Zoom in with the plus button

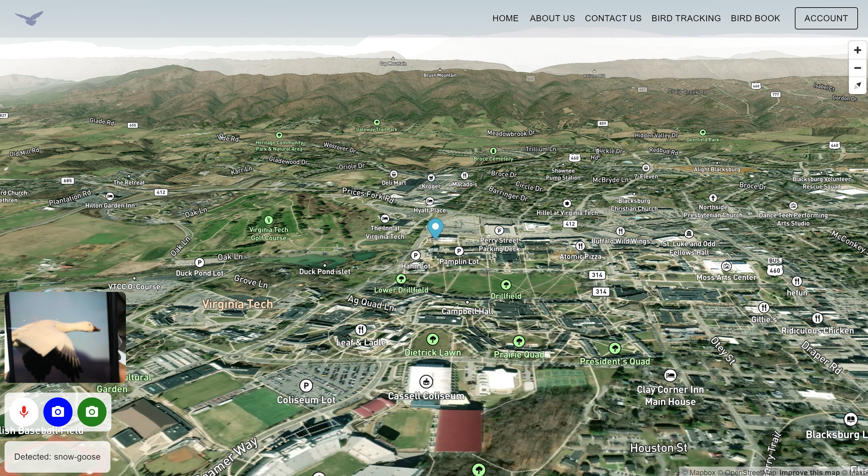click(857, 50)
